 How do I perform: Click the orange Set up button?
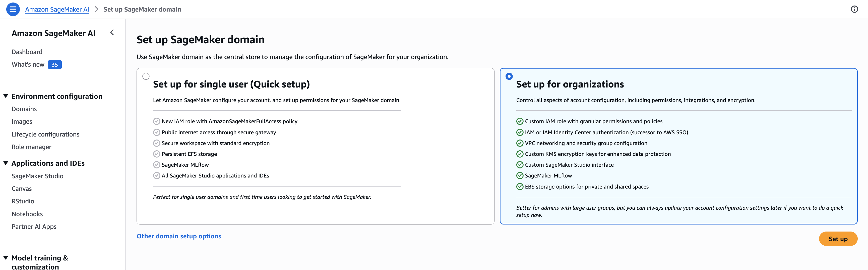(x=838, y=239)
